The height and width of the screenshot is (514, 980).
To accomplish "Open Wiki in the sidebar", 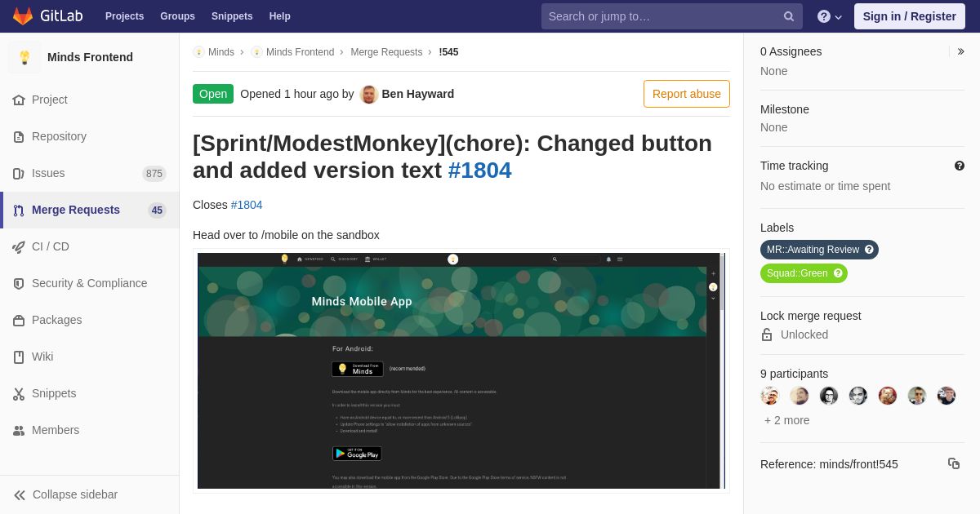I will [x=90, y=357].
